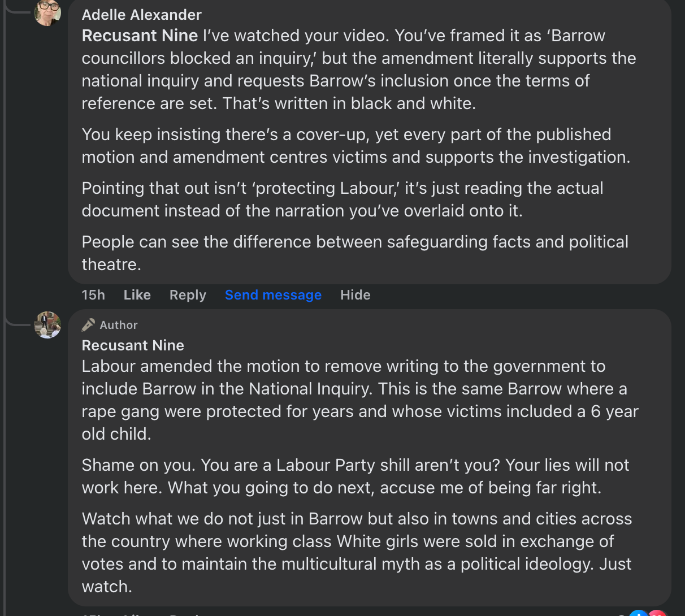Image resolution: width=685 pixels, height=616 pixels.
Task: Click the Recusant Nine author avatar
Action: point(47,325)
